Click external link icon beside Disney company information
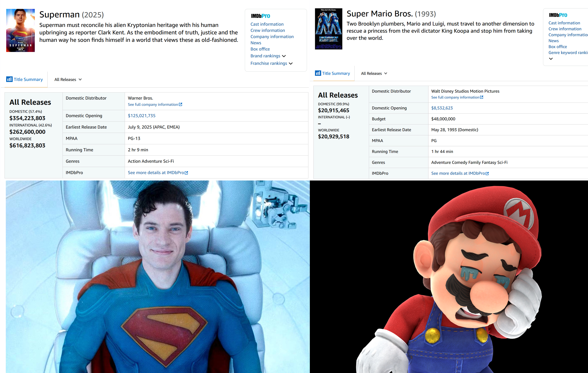This screenshot has height=373, width=588. pos(482,97)
